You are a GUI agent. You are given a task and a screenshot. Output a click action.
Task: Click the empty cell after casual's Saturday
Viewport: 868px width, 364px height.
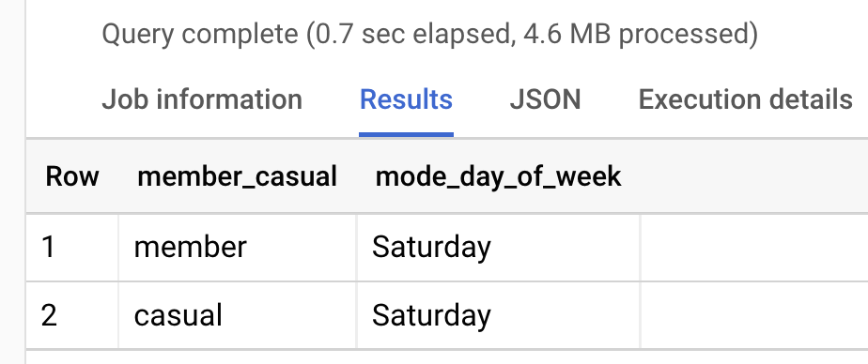pyautogui.click(x=754, y=315)
